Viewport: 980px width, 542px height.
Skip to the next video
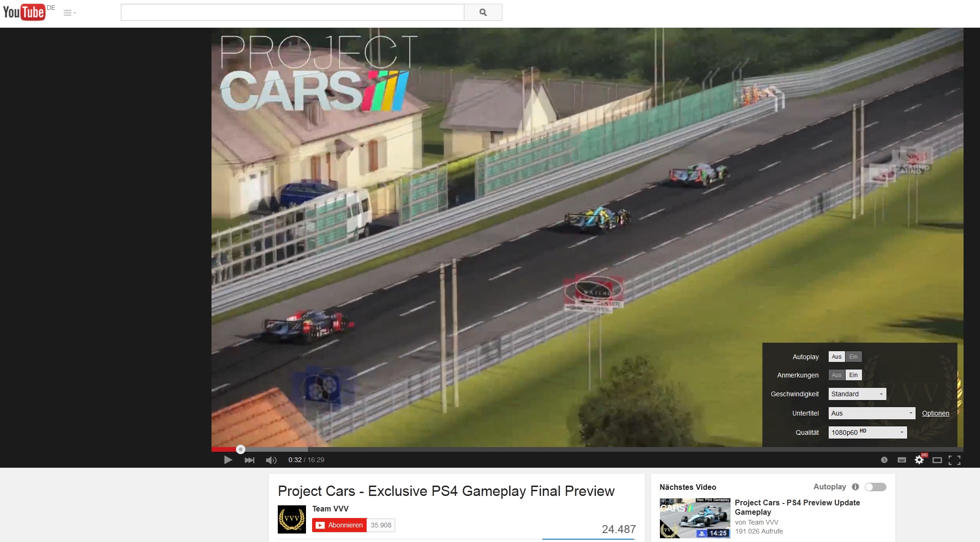tap(250, 460)
